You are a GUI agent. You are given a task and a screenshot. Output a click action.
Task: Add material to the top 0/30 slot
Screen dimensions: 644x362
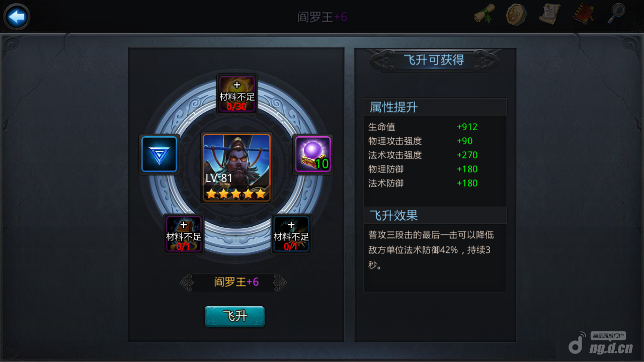pyautogui.click(x=237, y=94)
